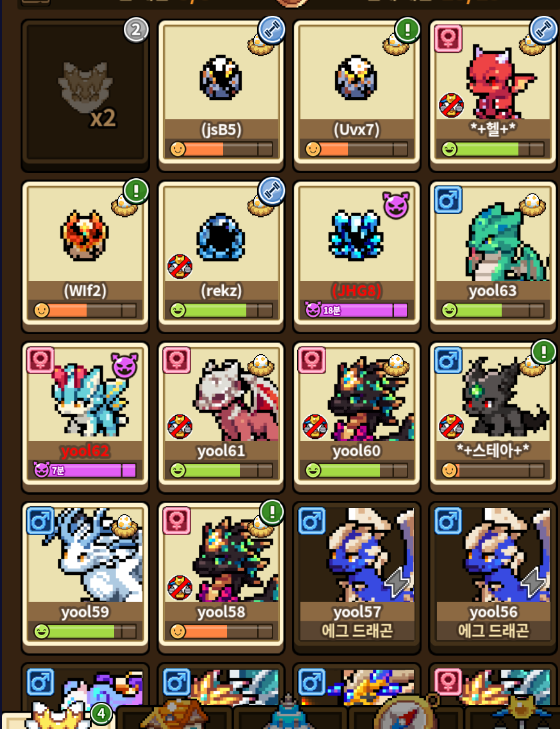560x729 pixels.
Task: Click the yool58 name label
Action: 221,612
